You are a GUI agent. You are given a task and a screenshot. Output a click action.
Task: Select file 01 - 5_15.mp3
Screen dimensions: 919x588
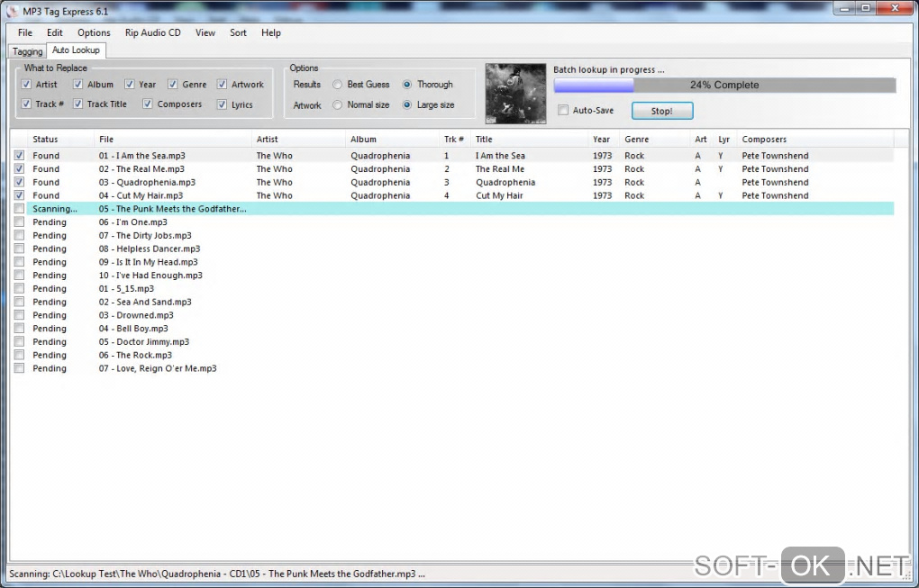pos(127,289)
